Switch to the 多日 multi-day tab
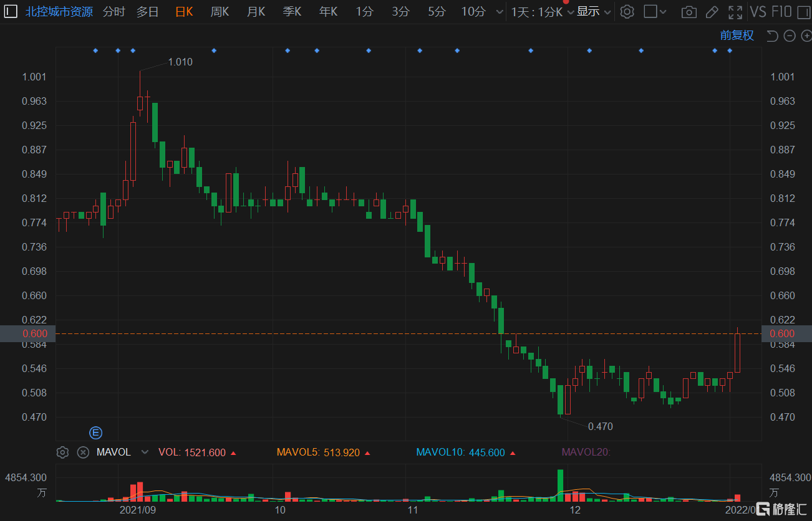Viewport: 812px width, 521px height. click(x=148, y=12)
